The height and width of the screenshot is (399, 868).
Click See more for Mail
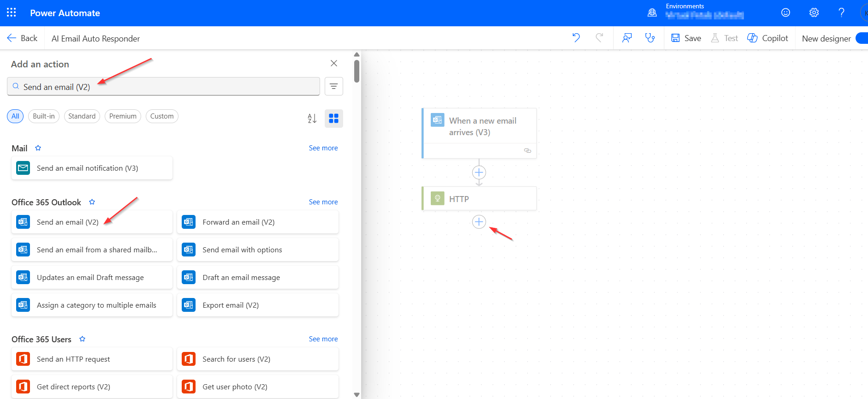coord(323,148)
